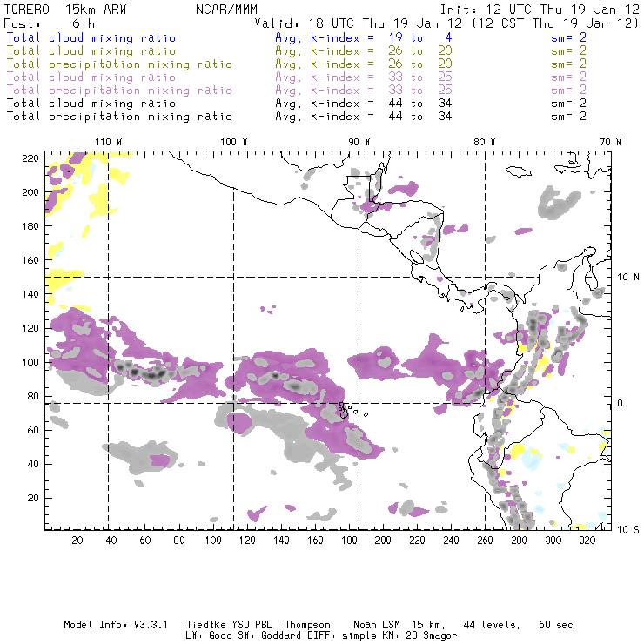Click the "TORERO 15km ARW" title text
The height and width of the screenshot is (644, 644).
[x=65, y=10]
